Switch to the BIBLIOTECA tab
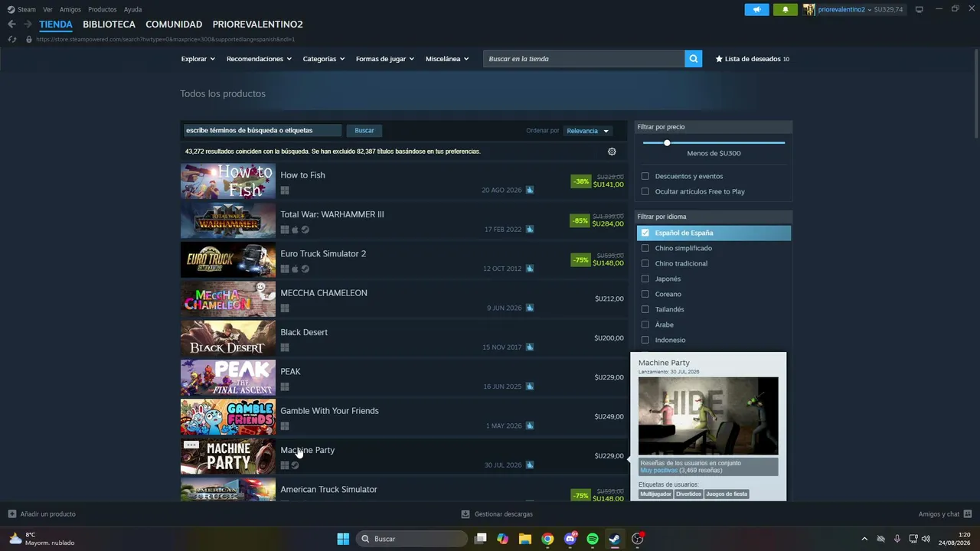Screen dimensions: 980x551 (x=109, y=24)
